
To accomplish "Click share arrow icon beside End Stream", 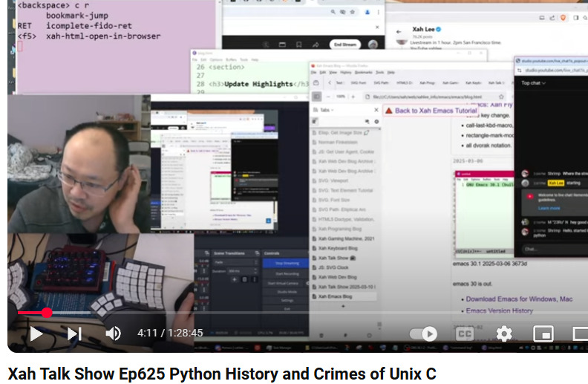I will pyautogui.click(x=316, y=45).
